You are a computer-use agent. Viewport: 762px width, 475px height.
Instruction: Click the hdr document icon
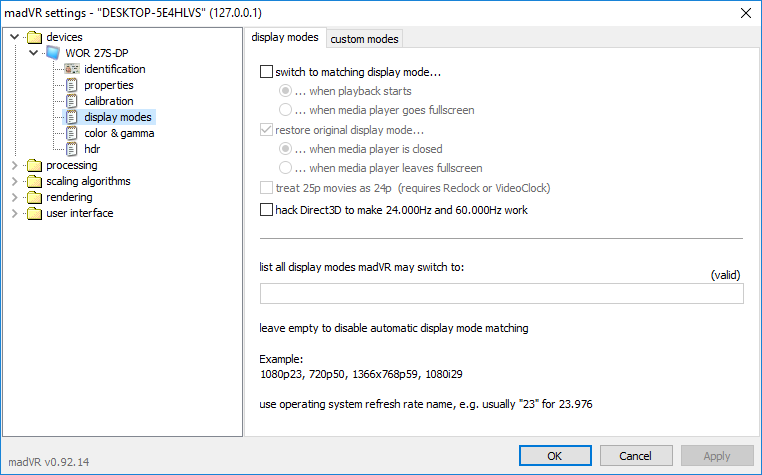click(x=71, y=149)
